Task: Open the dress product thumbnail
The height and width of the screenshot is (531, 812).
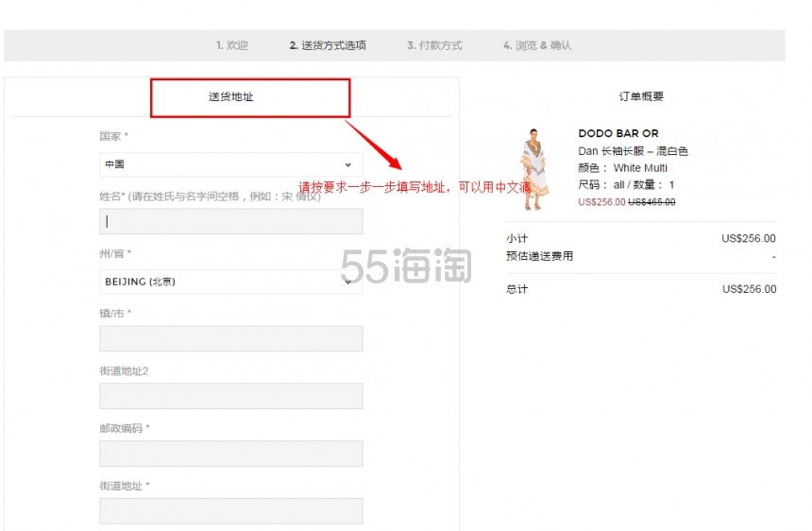Action: pyautogui.click(x=535, y=169)
